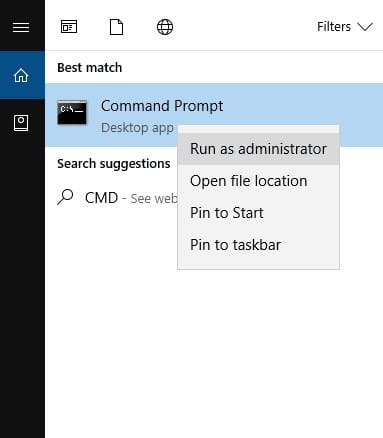Viewport: 383px width, 438px height.
Task: Open the Notebook sidebar icon
Action: 21,123
